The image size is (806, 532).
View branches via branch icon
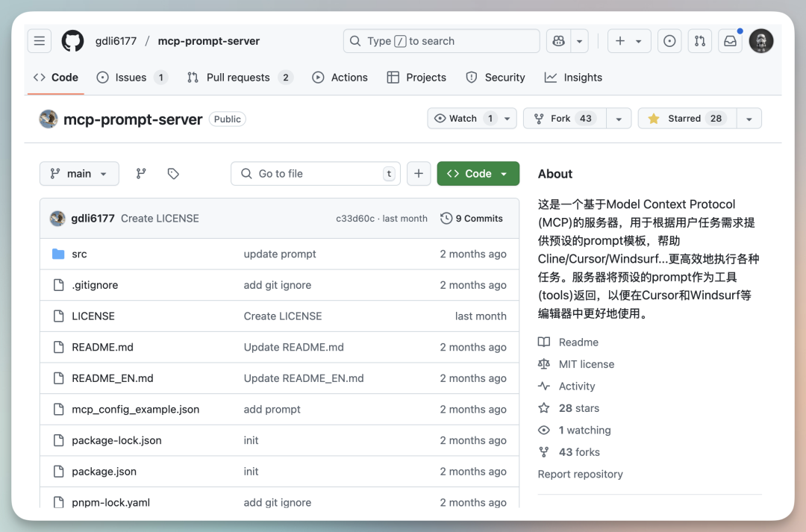[141, 174]
